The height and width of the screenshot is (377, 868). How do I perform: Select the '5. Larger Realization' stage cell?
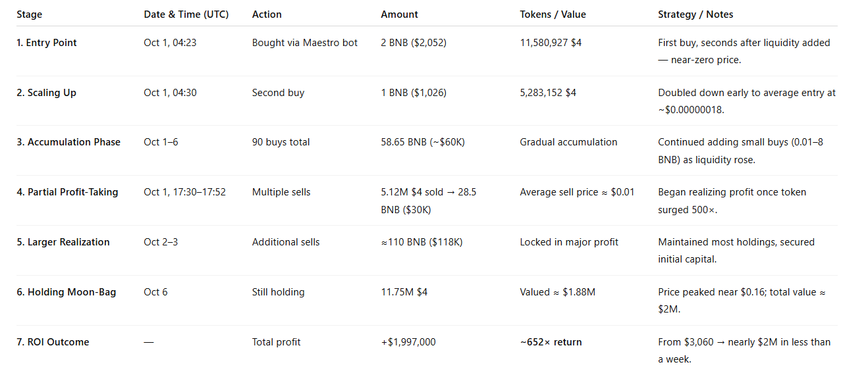[63, 242]
